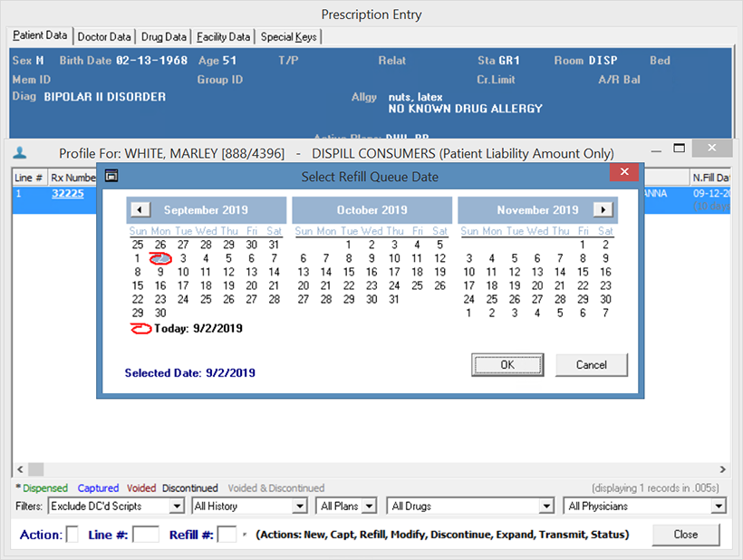Open the All Physicians dropdown
The width and height of the screenshot is (743, 560).
(x=719, y=507)
